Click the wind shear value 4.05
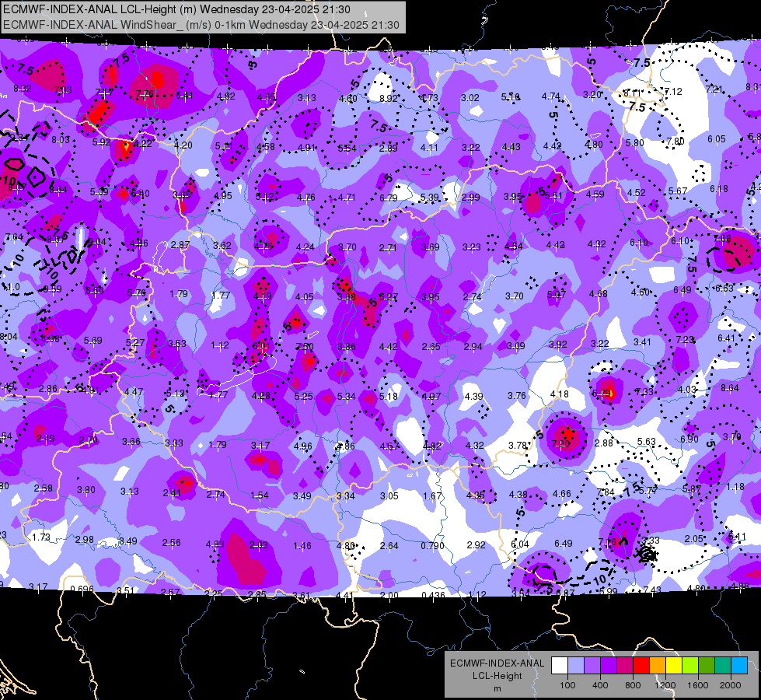The image size is (761, 700). tap(305, 296)
